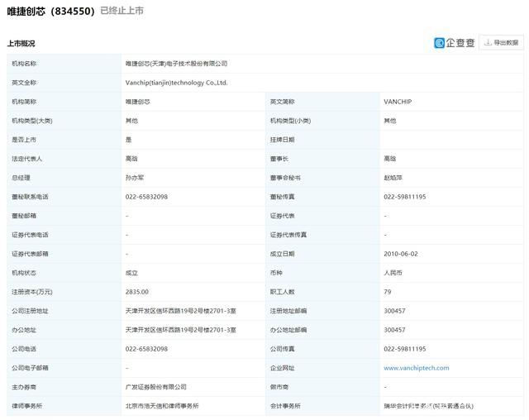
Task: Click the 机构简称 value 唯捷创芯
Action: click(138, 102)
